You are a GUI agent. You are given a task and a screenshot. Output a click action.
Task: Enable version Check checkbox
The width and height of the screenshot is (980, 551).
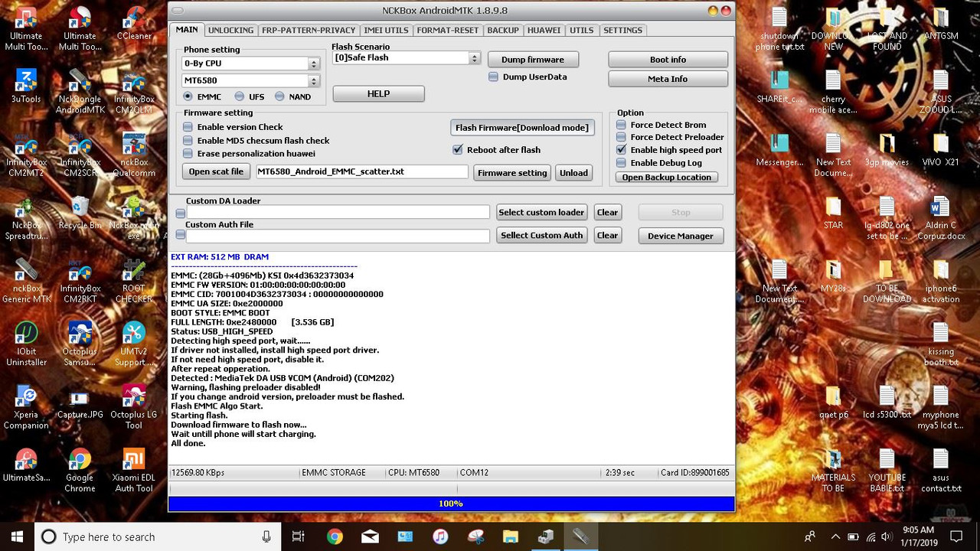pos(188,127)
